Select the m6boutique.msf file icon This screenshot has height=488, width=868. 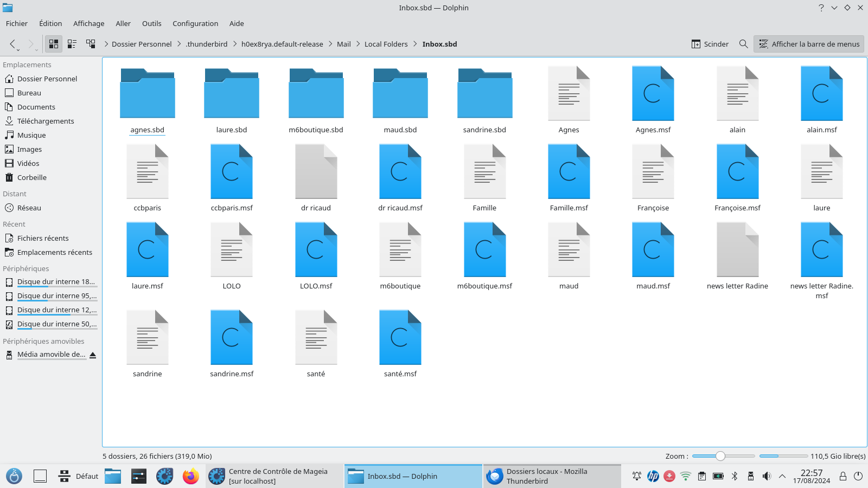[x=485, y=249]
